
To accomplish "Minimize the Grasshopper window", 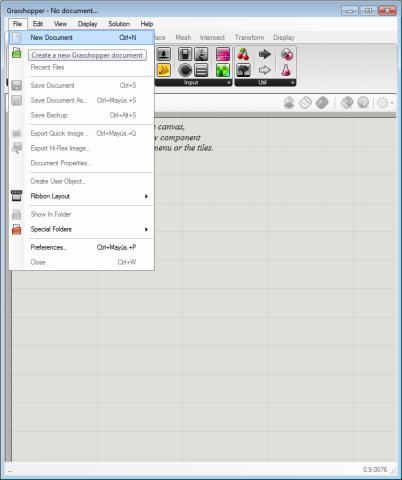I will click(x=350, y=11).
